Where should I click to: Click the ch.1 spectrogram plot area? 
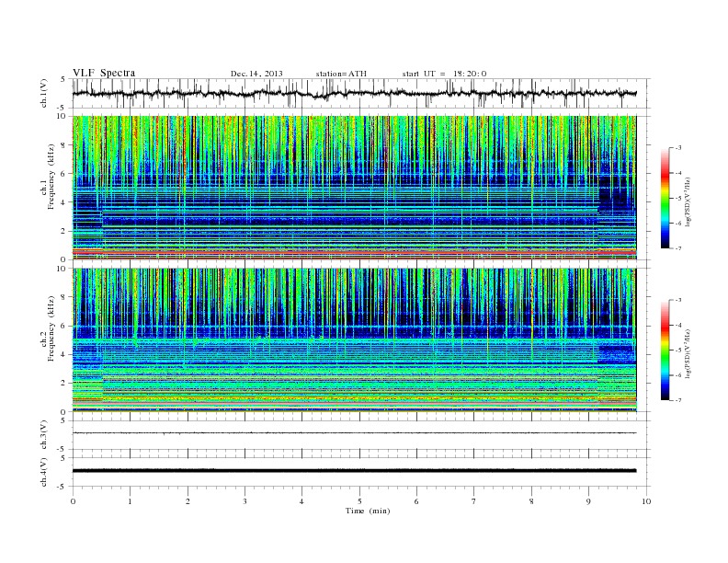(x=354, y=188)
